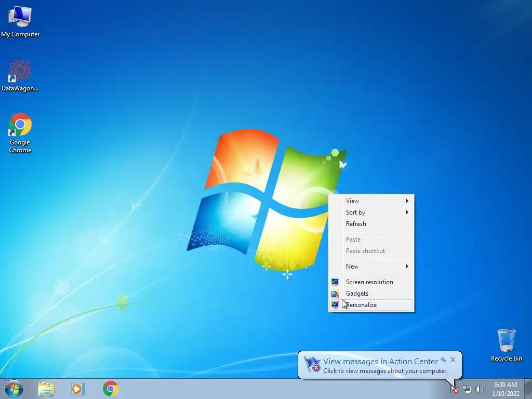Click the Sort by submenu arrow
This screenshot has width=532, height=399.
(x=407, y=212)
